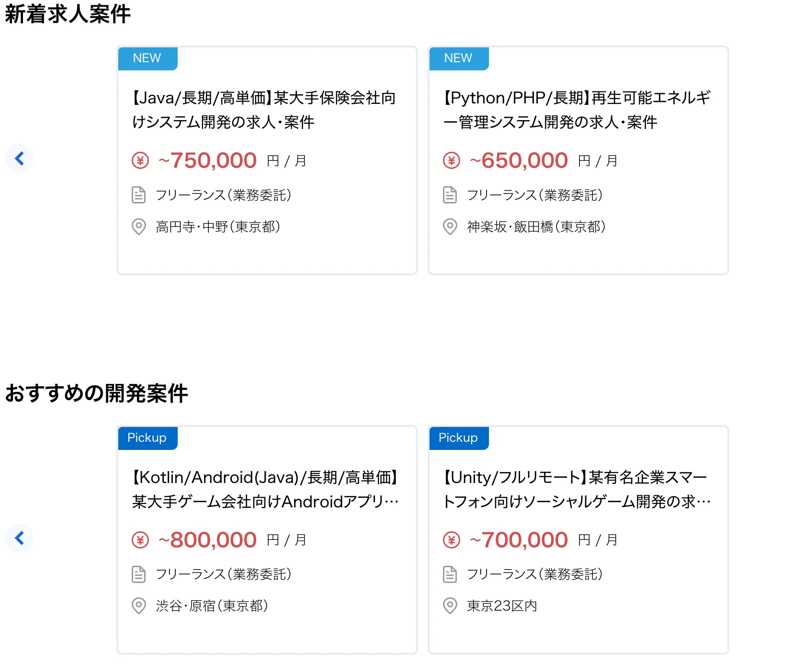The width and height of the screenshot is (793, 672).
Task: Click the previous arrow in 新着求人案件 carousel
Action: point(19,158)
